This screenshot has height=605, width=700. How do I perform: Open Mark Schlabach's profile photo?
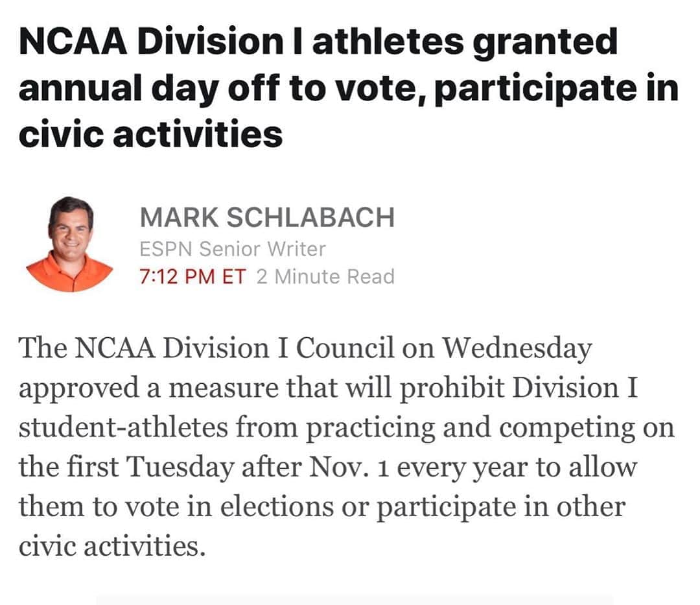pyautogui.click(x=69, y=244)
